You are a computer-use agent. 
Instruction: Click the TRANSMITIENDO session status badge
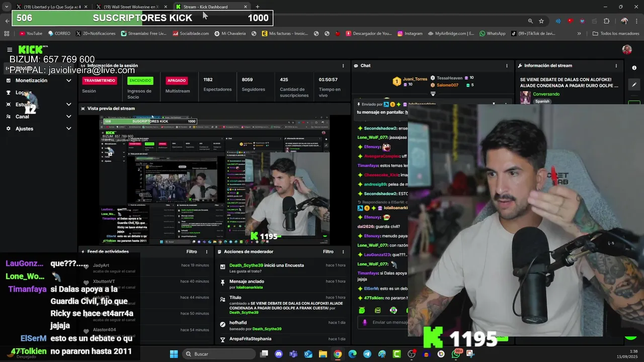100,80
